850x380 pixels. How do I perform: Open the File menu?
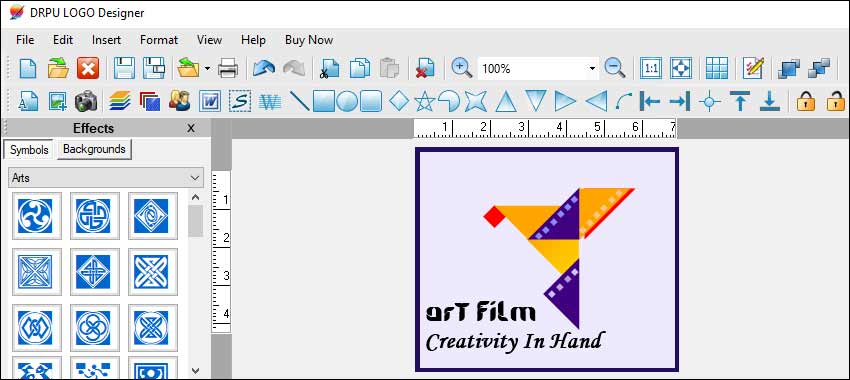pos(25,40)
